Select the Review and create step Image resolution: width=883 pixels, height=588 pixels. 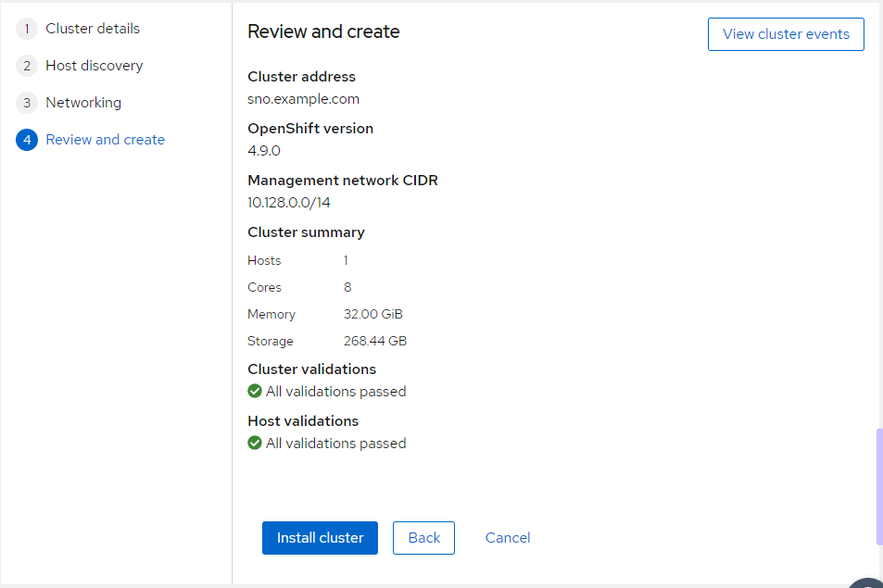(x=106, y=140)
